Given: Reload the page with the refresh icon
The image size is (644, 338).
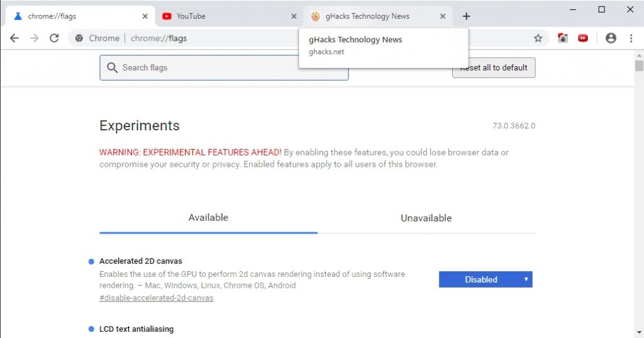Looking at the screenshot, I should click(54, 38).
